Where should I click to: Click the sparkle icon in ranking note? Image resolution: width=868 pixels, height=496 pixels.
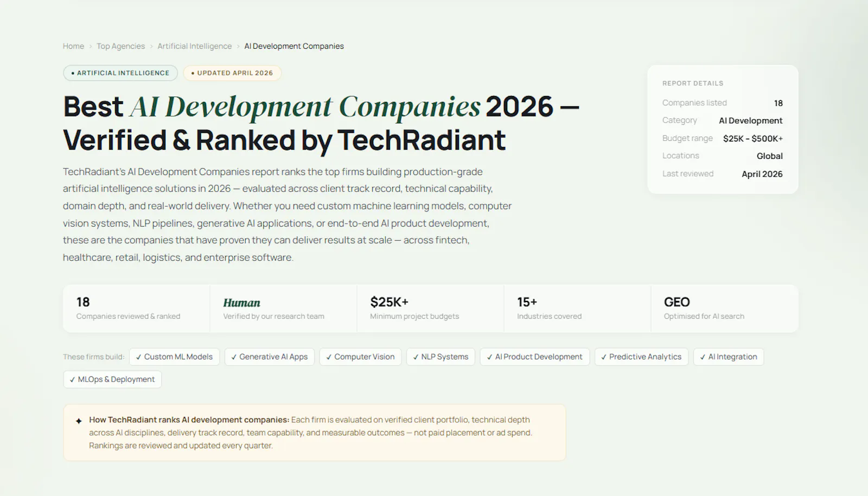click(x=79, y=421)
